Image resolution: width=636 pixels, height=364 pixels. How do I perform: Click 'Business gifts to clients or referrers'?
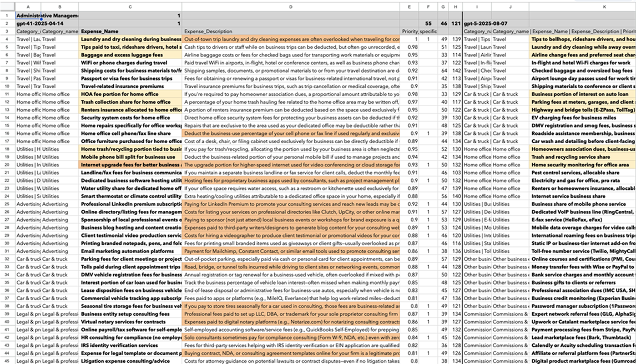tap(583, 282)
